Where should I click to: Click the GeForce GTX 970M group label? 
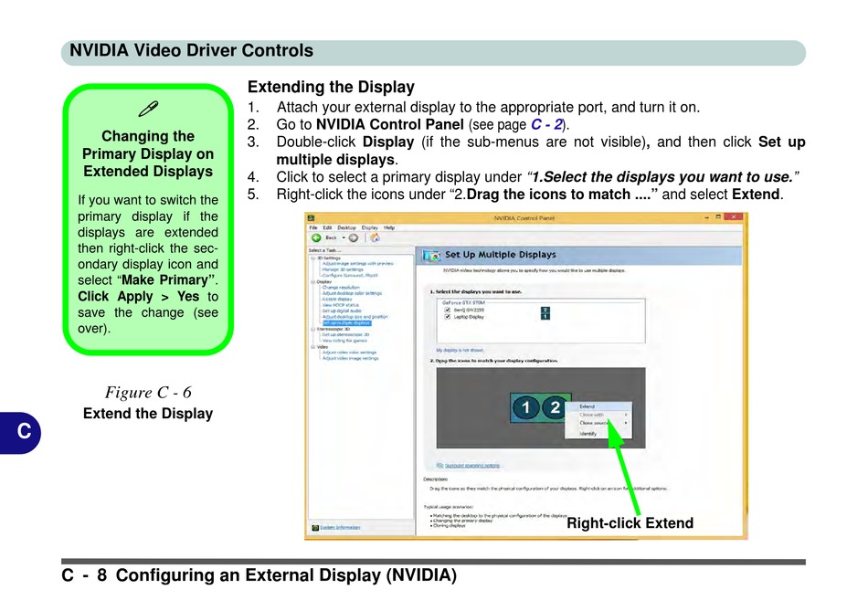coord(463,302)
